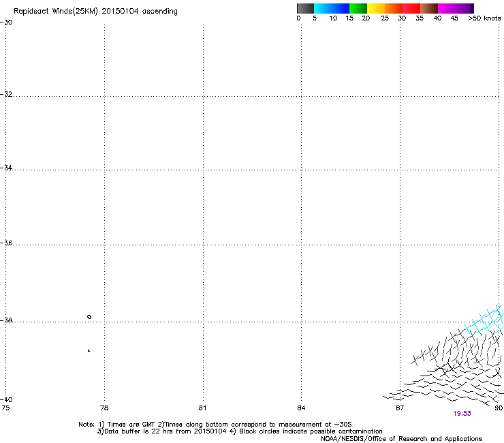
Task: Click the longitude label 87
Action: 400,408
